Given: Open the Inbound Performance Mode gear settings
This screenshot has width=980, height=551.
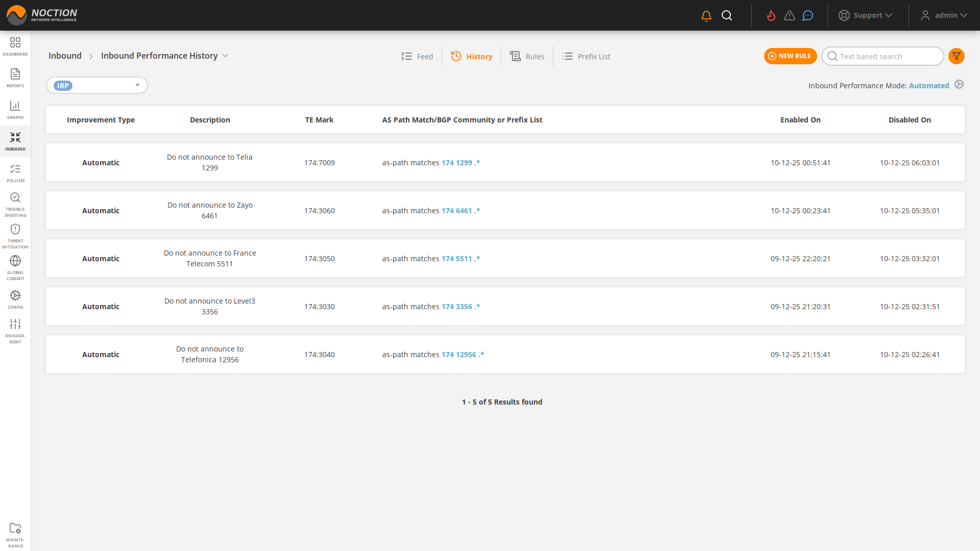Looking at the screenshot, I should [959, 84].
